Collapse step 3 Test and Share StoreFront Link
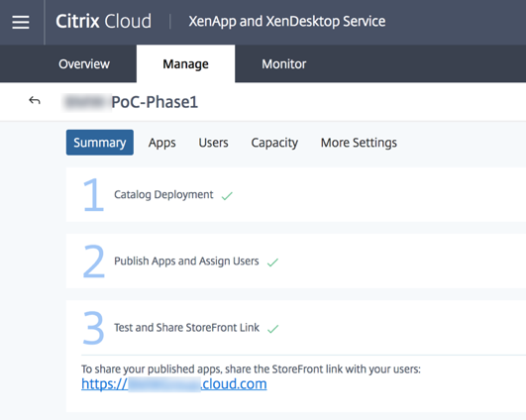This screenshot has width=526, height=420. point(296,328)
